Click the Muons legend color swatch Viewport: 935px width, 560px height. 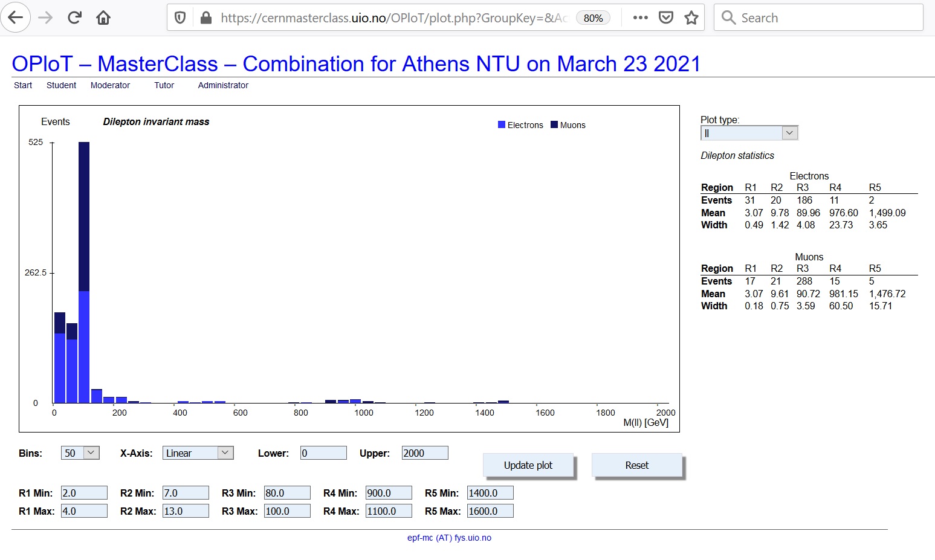point(554,124)
